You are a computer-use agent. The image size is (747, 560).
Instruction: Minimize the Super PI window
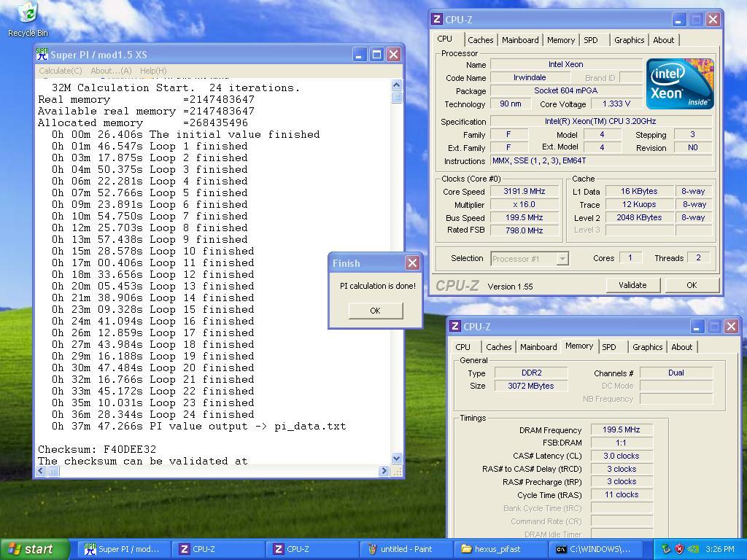click(360, 54)
